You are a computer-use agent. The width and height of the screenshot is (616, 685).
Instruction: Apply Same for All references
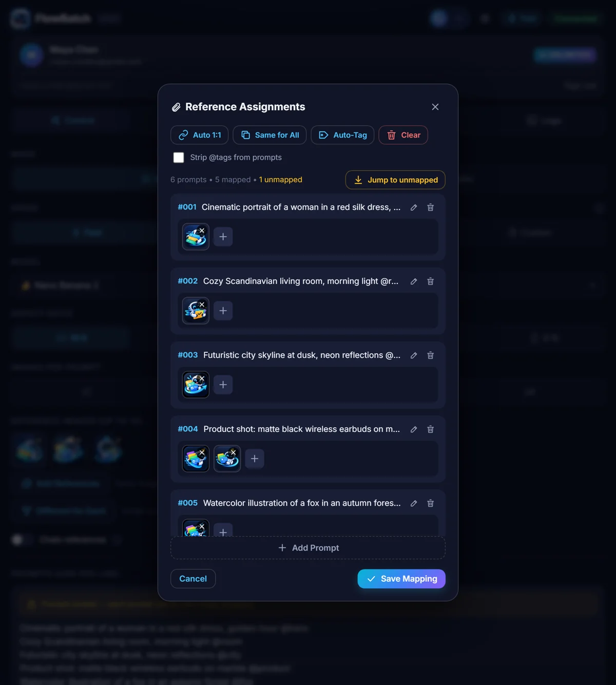tap(270, 135)
